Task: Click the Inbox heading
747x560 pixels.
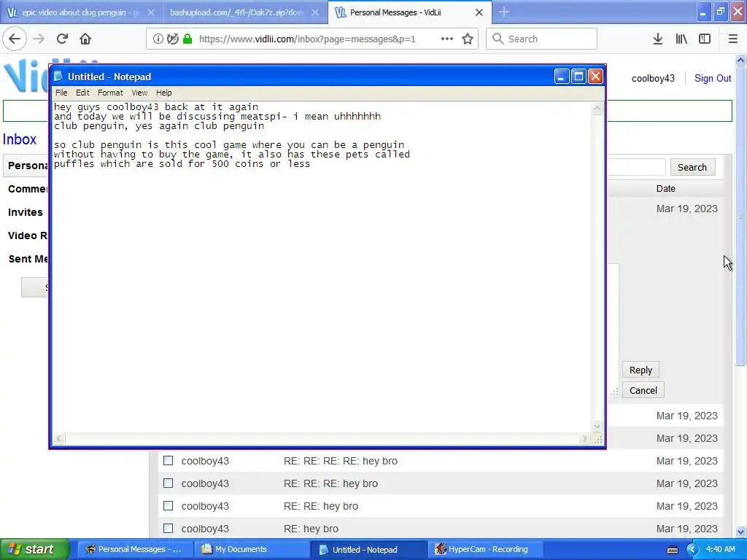Action: 20,139
